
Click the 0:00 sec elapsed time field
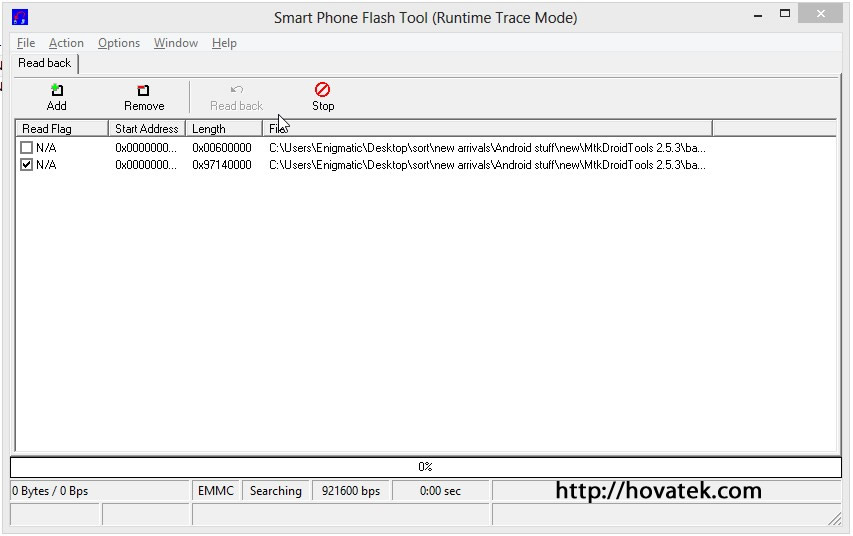440,491
